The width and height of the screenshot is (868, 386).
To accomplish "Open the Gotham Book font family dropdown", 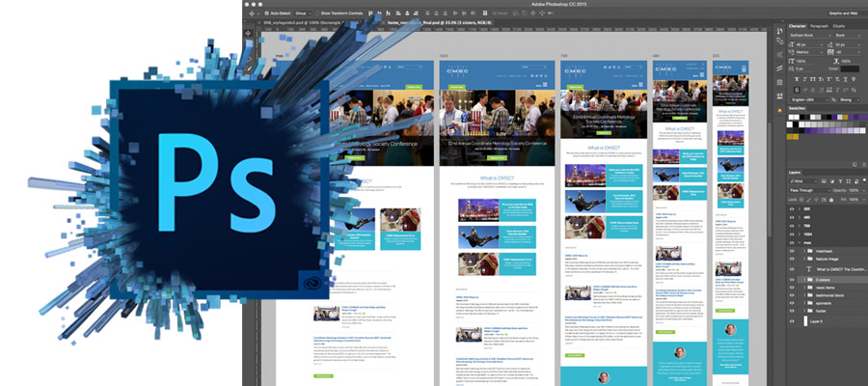I will (x=810, y=35).
